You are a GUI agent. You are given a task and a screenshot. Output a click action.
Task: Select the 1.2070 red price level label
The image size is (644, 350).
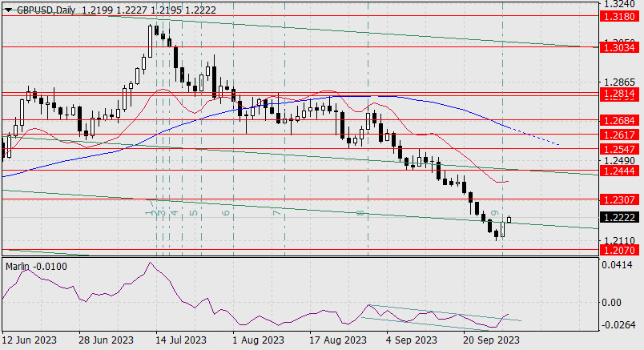pyautogui.click(x=619, y=250)
